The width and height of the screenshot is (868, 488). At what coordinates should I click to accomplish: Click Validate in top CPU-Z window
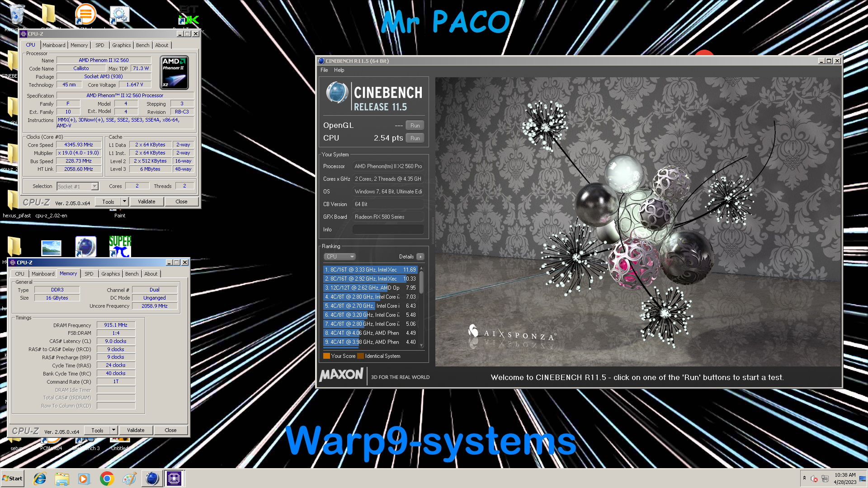tap(146, 202)
